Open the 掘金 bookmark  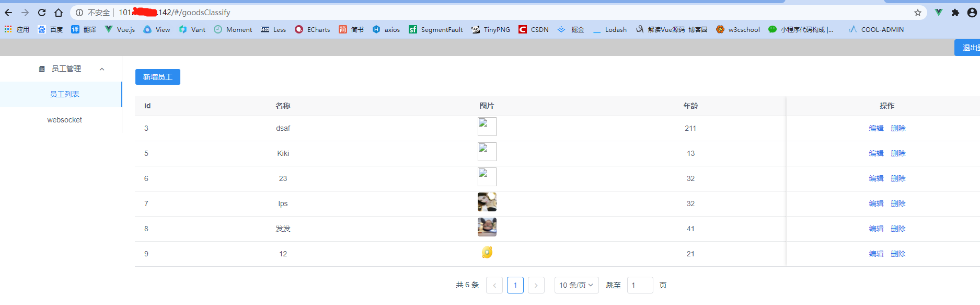tap(571, 29)
